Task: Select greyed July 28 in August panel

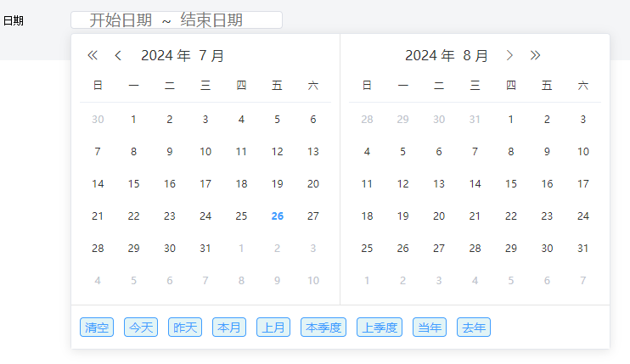Action: click(x=367, y=119)
